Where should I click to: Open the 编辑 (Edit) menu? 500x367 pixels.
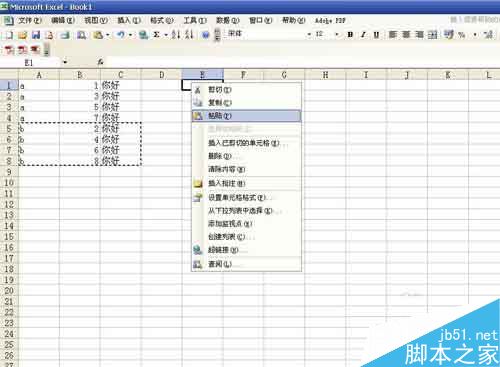(x=63, y=21)
